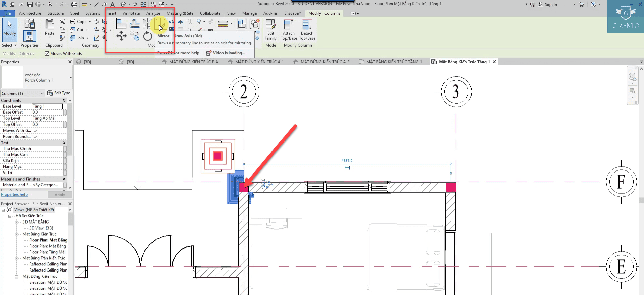
Task: Open the Porch Column 1 type selector dropdown
Action: click(x=71, y=78)
